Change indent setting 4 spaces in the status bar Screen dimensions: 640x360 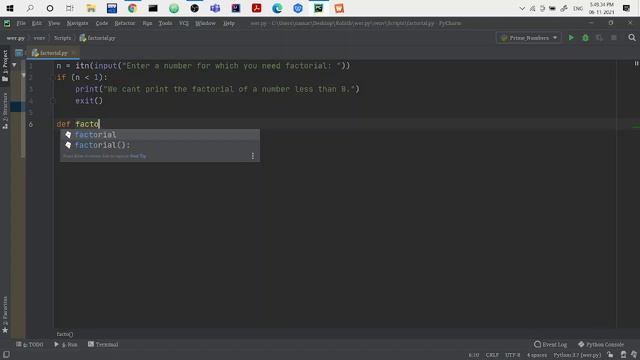[x=537, y=355]
